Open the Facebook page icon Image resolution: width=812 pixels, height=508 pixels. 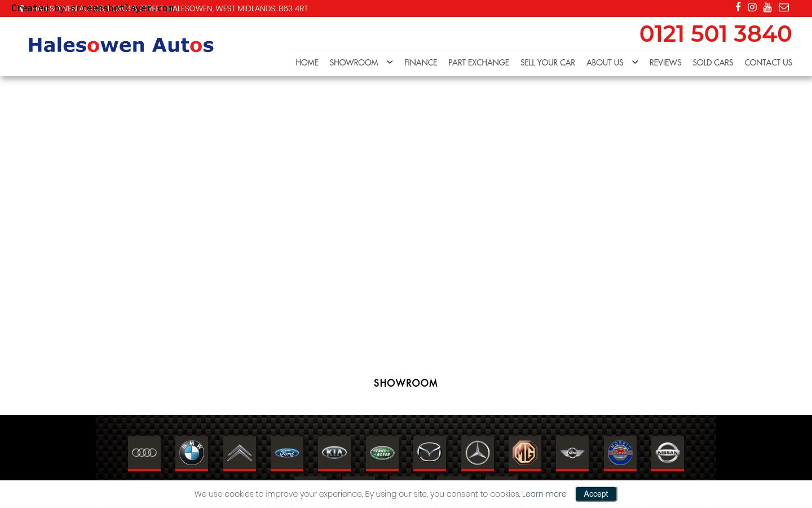[738, 7]
